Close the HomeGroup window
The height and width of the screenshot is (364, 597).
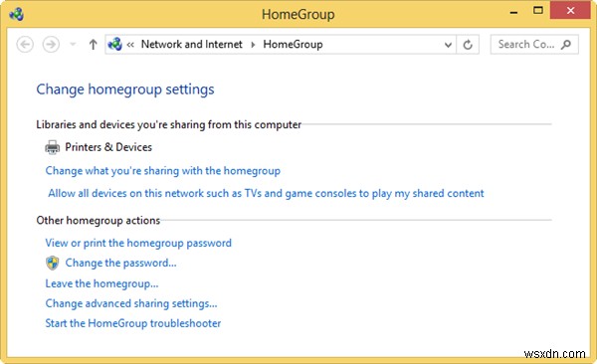click(x=570, y=11)
